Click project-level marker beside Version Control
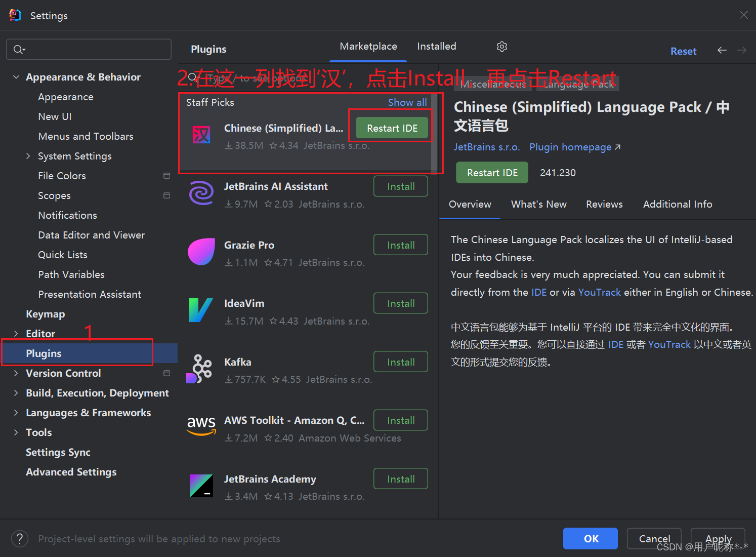Screen dimensions: 756x557 tap(166, 373)
